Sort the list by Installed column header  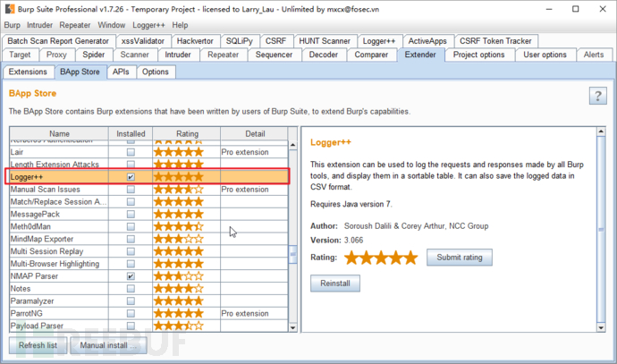[x=131, y=134]
